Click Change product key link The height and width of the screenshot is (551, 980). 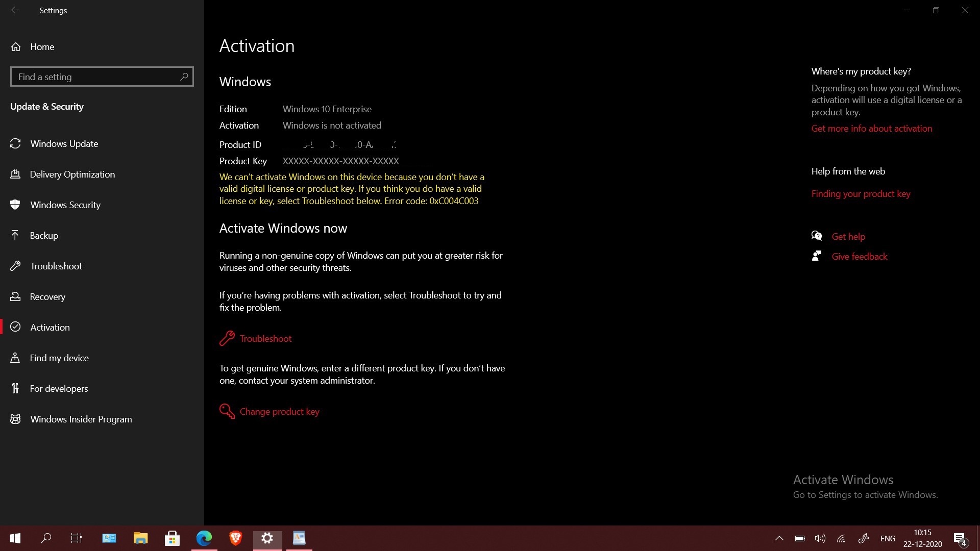coord(279,411)
